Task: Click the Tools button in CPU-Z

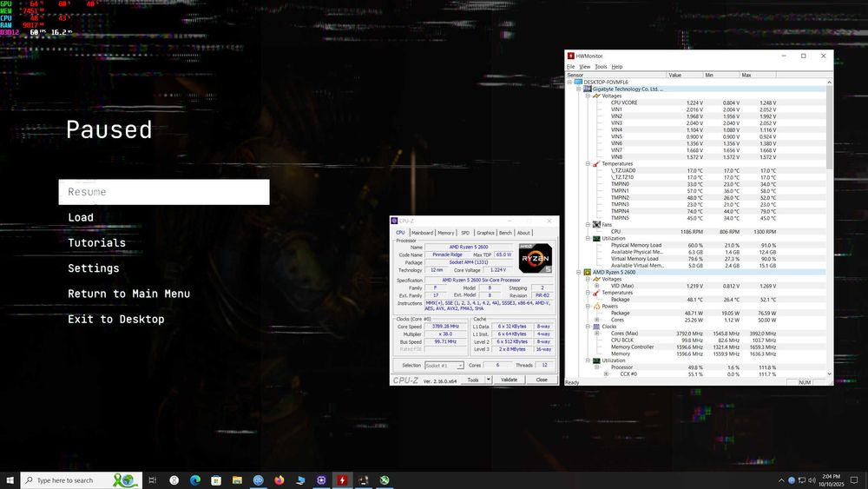Action: pyautogui.click(x=473, y=380)
